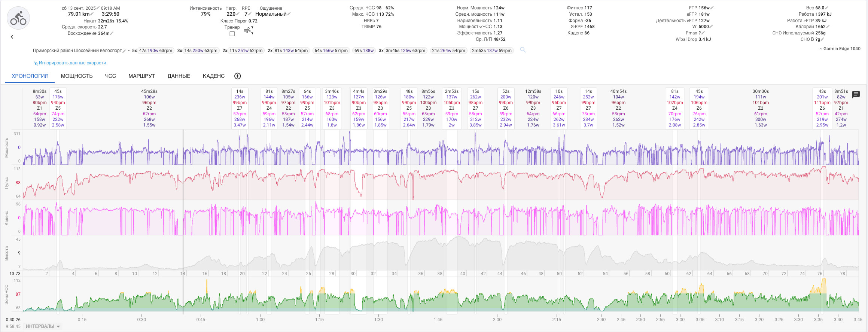Edit the Восхождение 364m elevation value

tap(112, 33)
